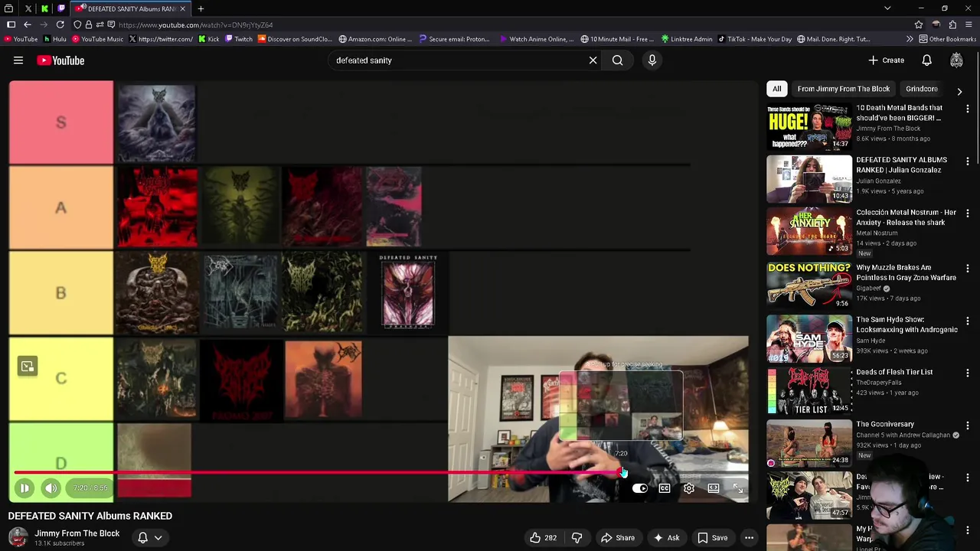Open the Create menu
This screenshot has width=980, height=551.
[886, 60]
